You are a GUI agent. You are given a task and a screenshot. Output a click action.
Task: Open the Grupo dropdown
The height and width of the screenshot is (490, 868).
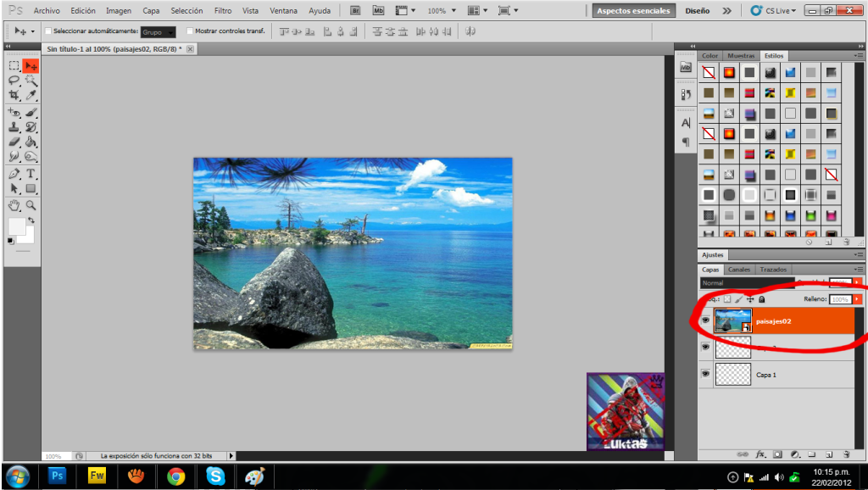click(158, 32)
